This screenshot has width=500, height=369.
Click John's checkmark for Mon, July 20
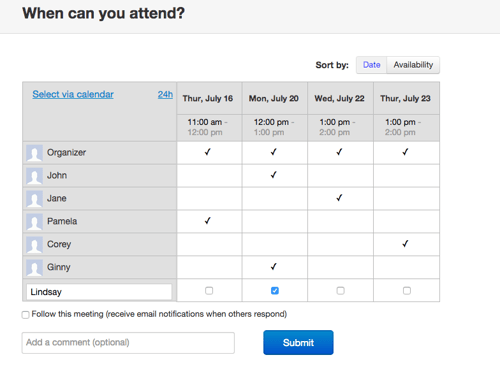(x=273, y=175)
